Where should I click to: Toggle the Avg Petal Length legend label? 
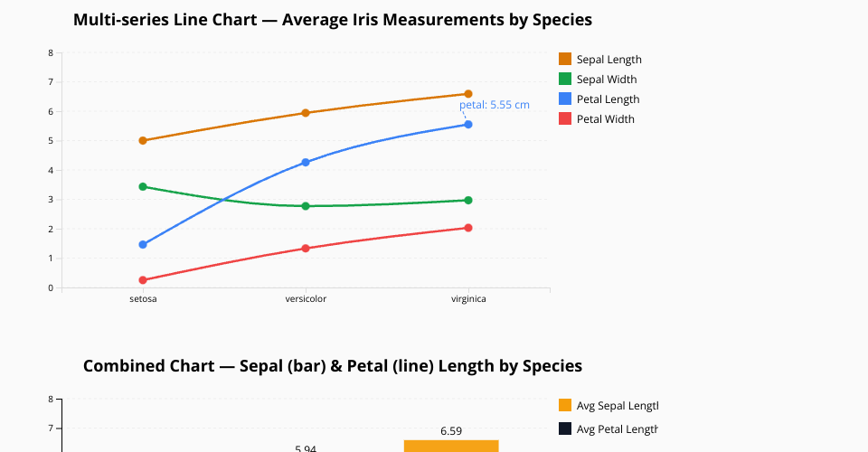click(617, 428)
